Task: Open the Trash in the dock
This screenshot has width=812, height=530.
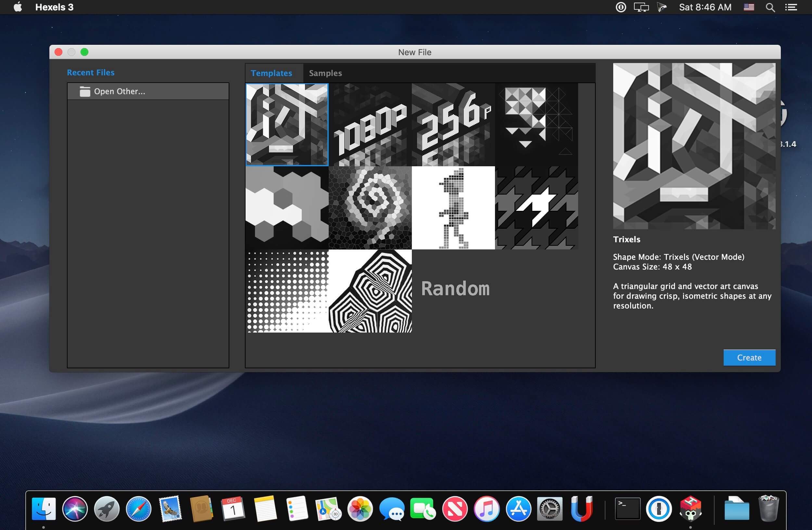Action: (x=768, y=509)
